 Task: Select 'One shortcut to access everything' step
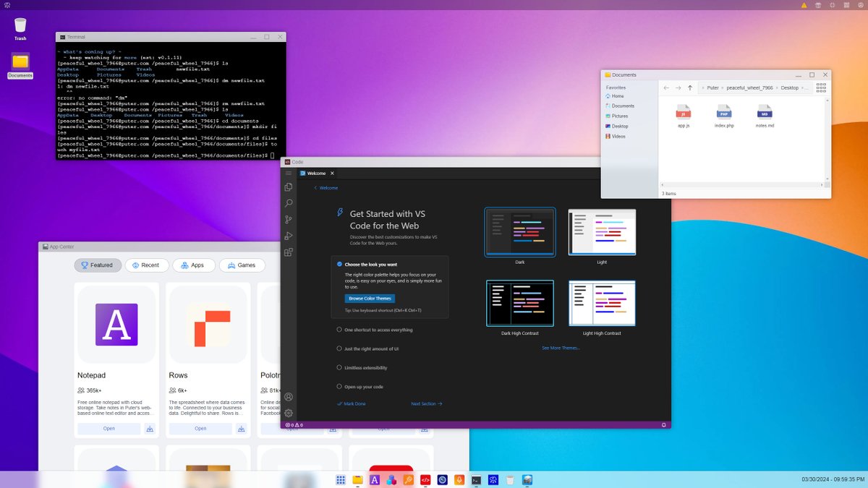pyautogui.click(x=374, y=330)
